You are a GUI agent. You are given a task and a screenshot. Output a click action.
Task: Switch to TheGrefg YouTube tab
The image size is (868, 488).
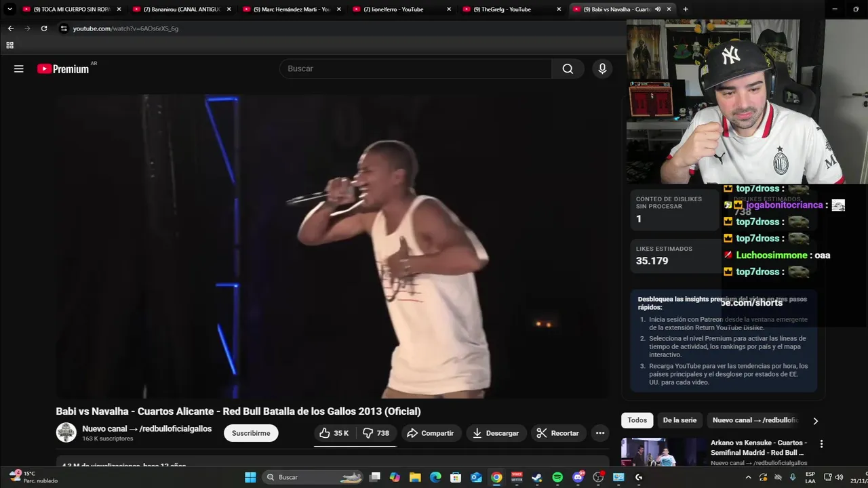pos(511,9)
